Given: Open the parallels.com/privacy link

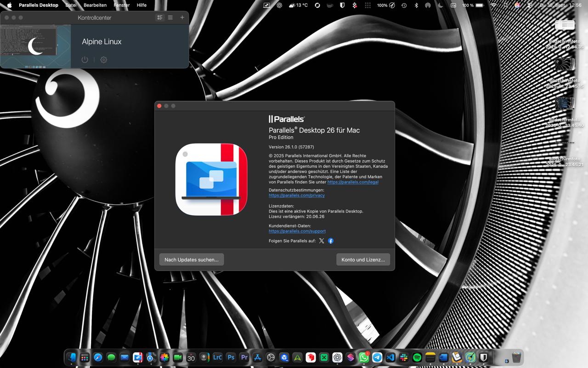Looking at the screenshot, I should [297, 195].
